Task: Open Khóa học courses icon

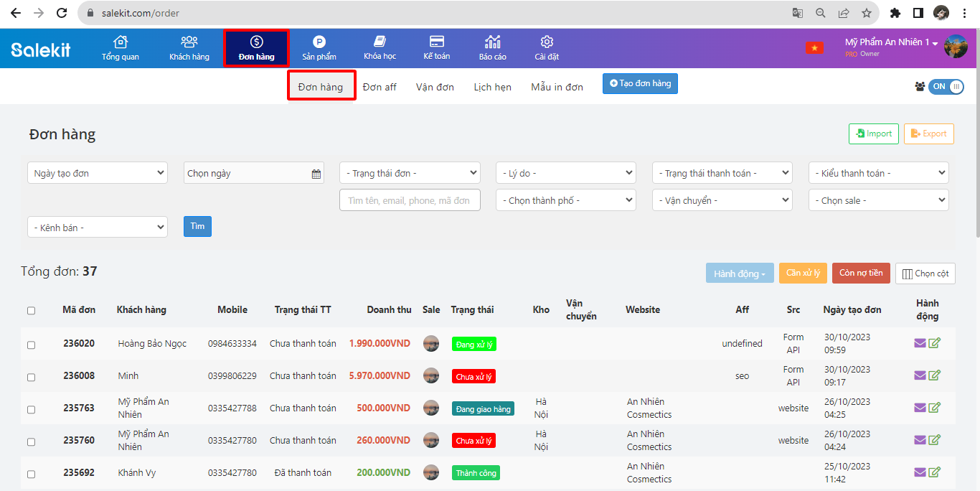Action: [380, 42]
